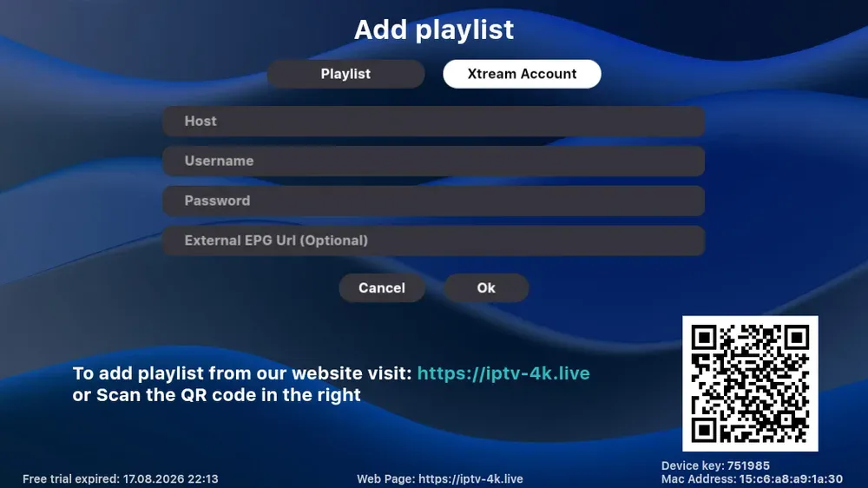
Task: Click the Mac Address 15:c6:a8:a9:1a:30 text
Action: [752, 478]
